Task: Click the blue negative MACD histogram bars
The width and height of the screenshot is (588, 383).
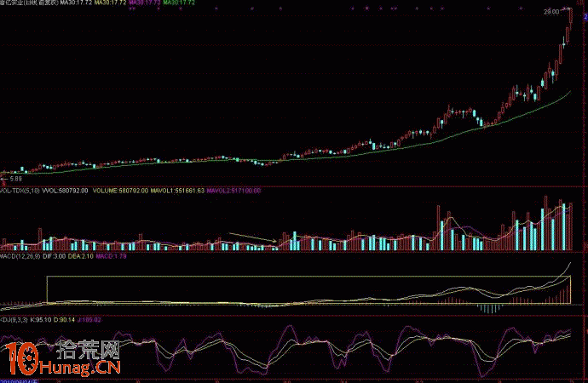Action: (x=490, y=307)
